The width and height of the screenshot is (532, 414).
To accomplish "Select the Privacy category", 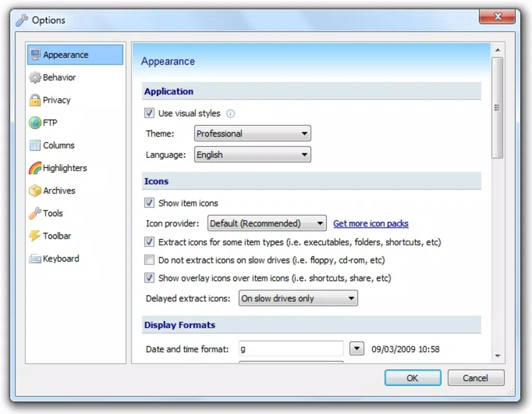I will (x=57, y=100).
